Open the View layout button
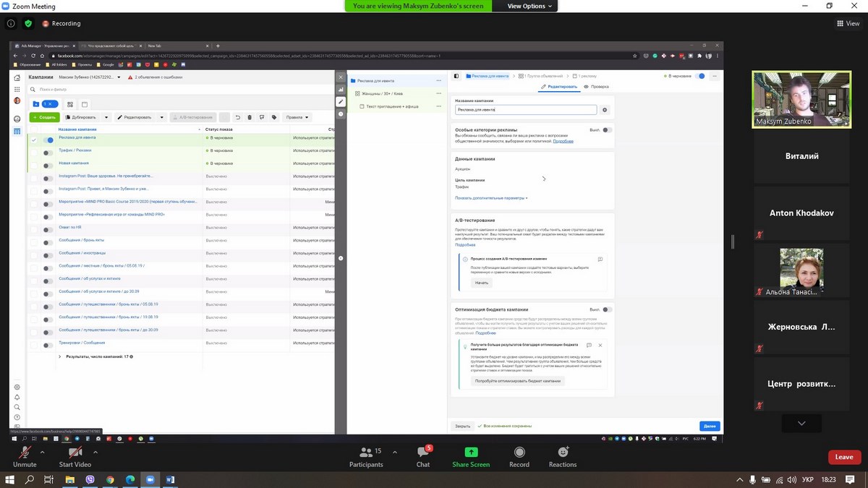Image resolution: width=868 pixels, height=488 pixels. pyautogui.click(x=847, y=23)
